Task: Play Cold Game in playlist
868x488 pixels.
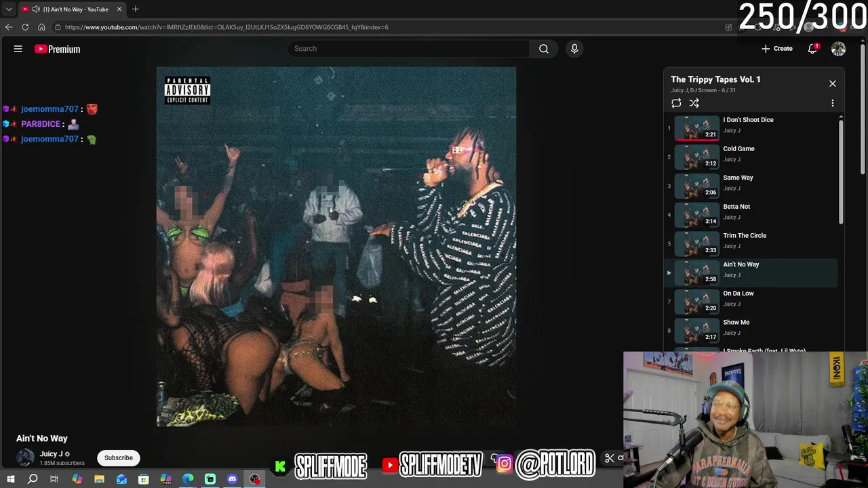Action: tap(751, 157)
